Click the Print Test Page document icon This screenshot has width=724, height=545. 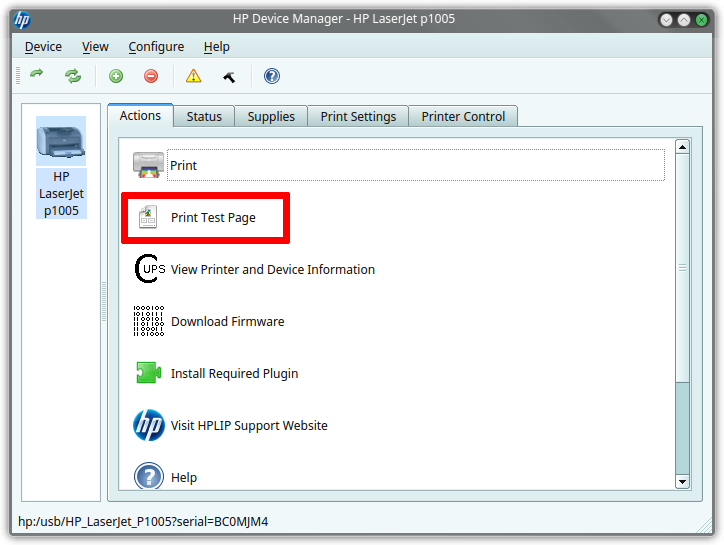(148, 217)
